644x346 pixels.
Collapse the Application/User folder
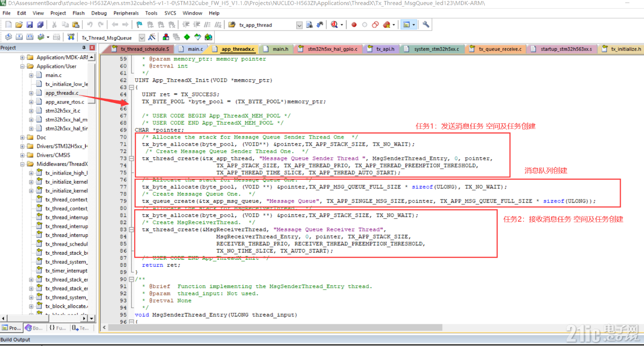click(23, 66)
